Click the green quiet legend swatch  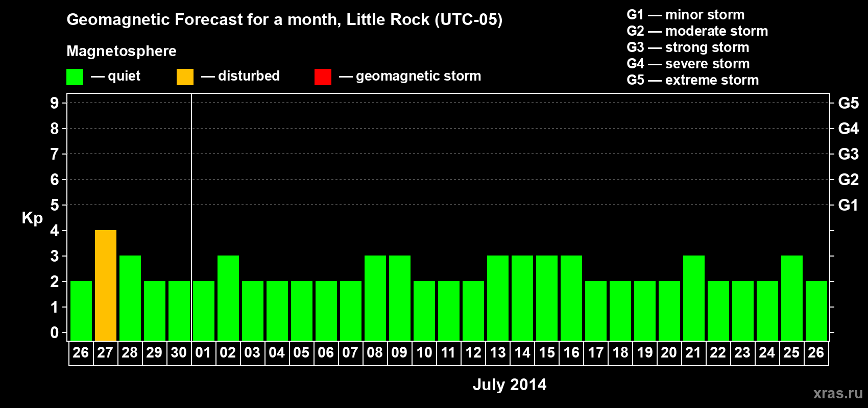pyautogui.click(x=75, y=77)
